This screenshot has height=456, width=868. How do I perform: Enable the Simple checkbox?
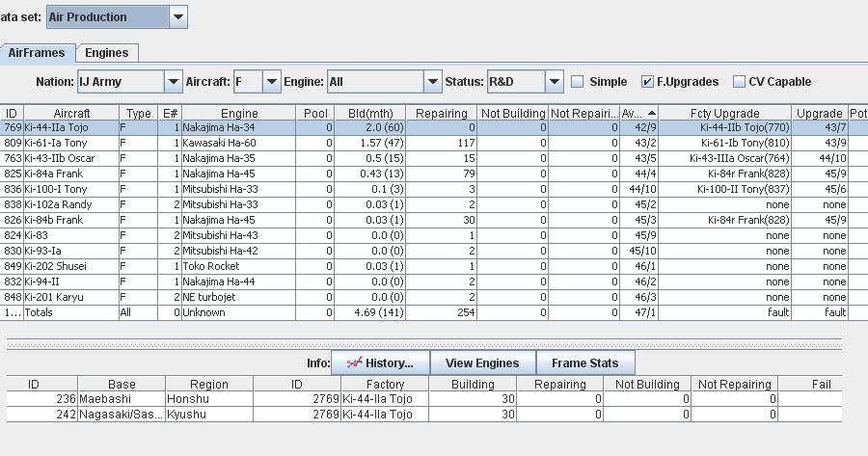click(x=578, y=82)
